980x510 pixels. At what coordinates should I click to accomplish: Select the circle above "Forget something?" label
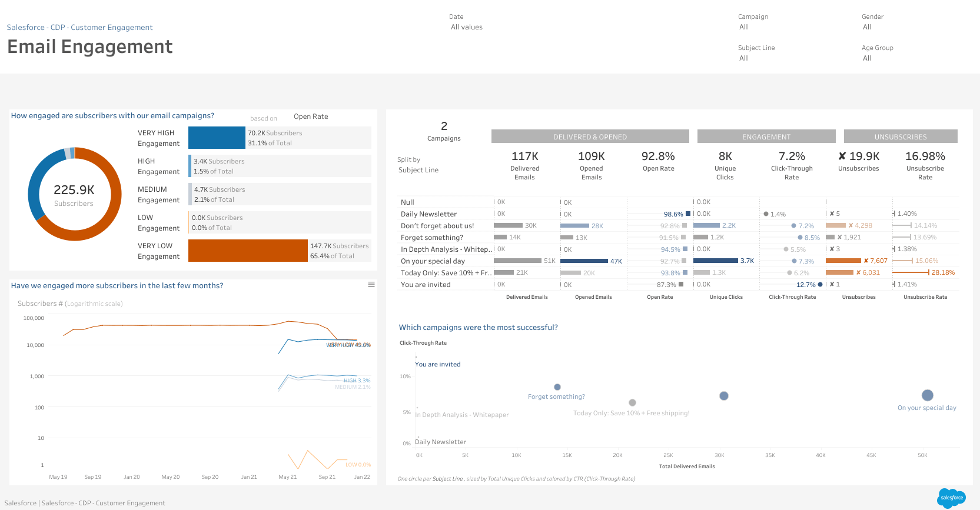pos(557,387)
